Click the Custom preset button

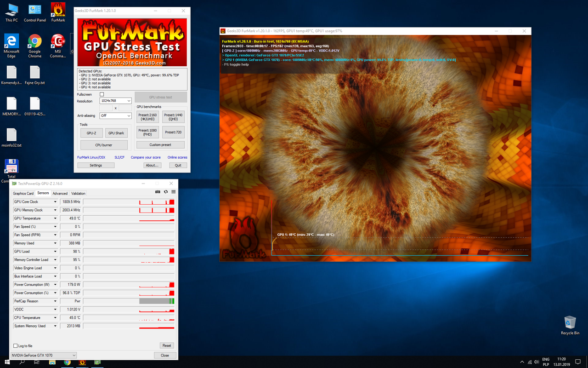(x=160, y=145)
